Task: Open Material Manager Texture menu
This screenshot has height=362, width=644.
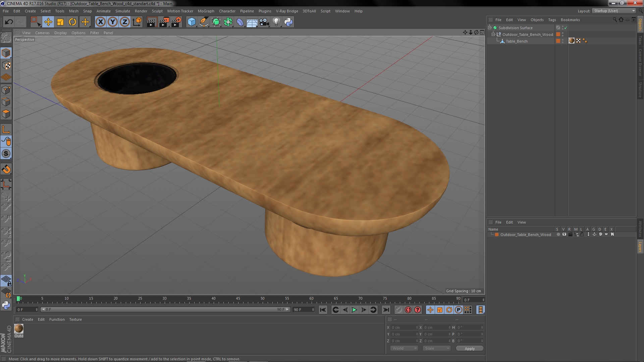Action: [75, 319]
